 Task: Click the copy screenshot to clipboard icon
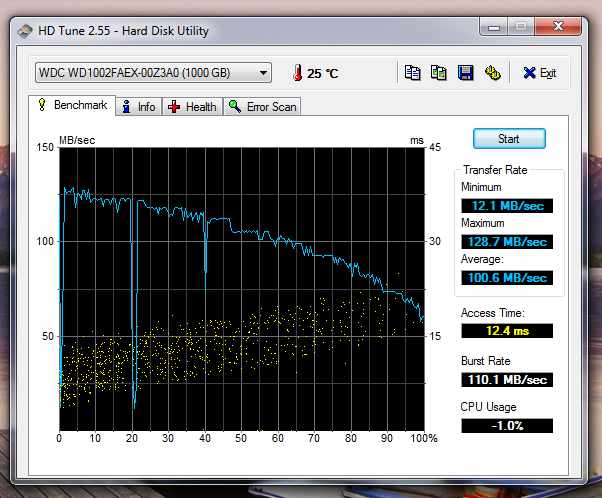pyautogui.click(x=438, y=73)
